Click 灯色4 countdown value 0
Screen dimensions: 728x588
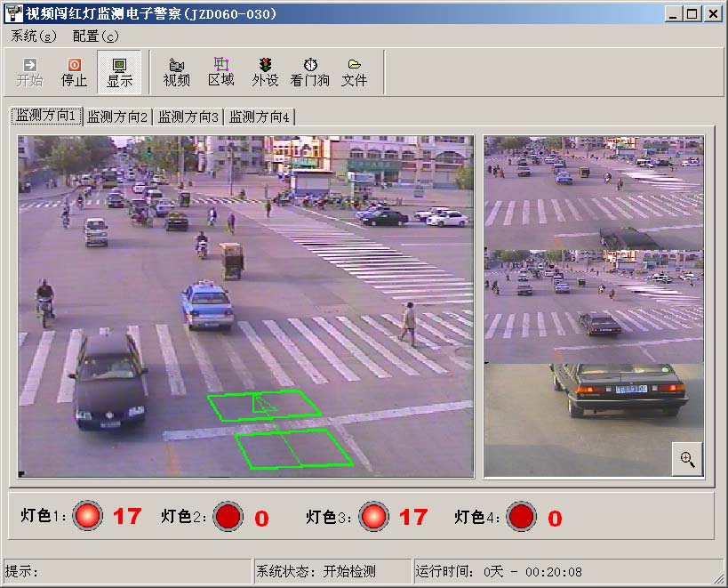555,519
